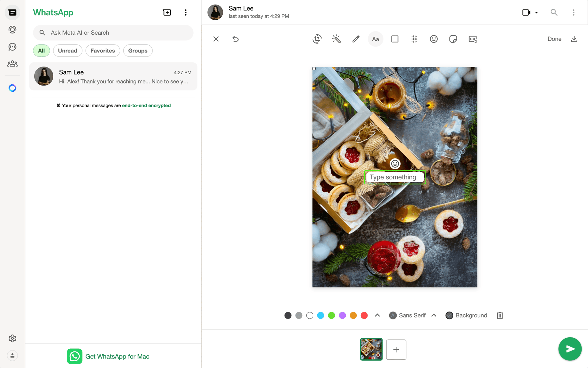Click the rotate handle at the image corner
The image size is (588, 368).
point(314,69)
